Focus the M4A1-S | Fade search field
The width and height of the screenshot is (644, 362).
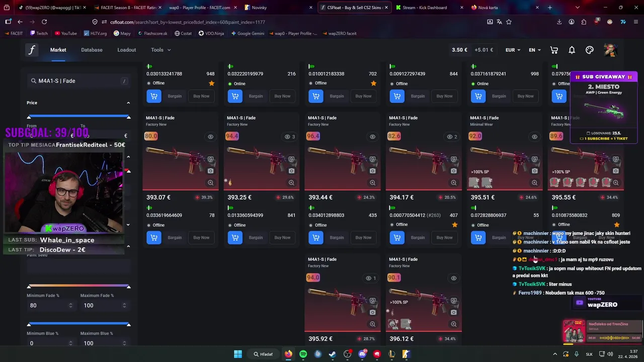click(78, 81)
